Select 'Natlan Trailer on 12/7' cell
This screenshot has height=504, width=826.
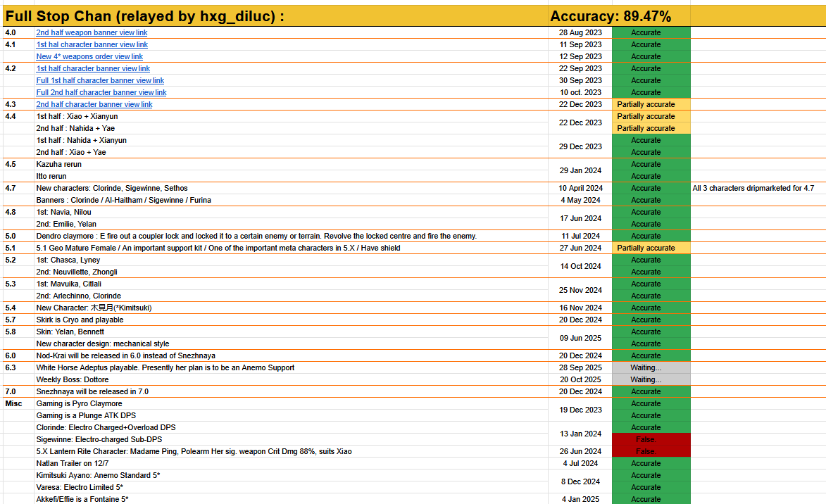click(291, 463)
